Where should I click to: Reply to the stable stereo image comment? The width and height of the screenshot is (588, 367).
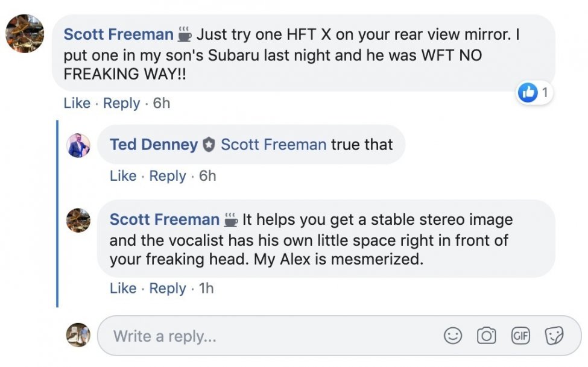point(168,288)
